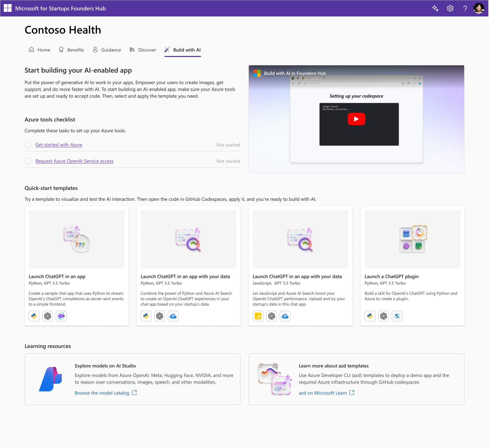Open Request Azure OpenAI Service access link
This screenshot has width=489, height=448.
point(74,161)
